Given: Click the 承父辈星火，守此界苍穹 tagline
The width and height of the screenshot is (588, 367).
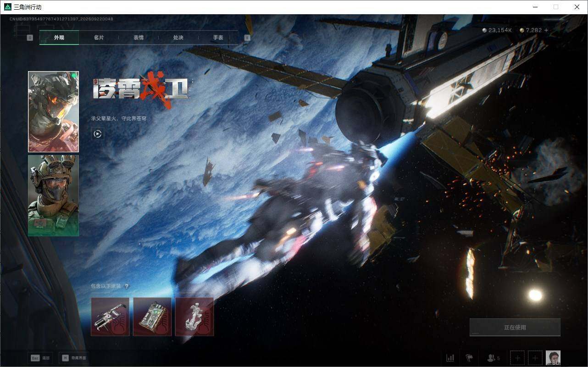Looking at the screenshot, I should tap(119, 118).
